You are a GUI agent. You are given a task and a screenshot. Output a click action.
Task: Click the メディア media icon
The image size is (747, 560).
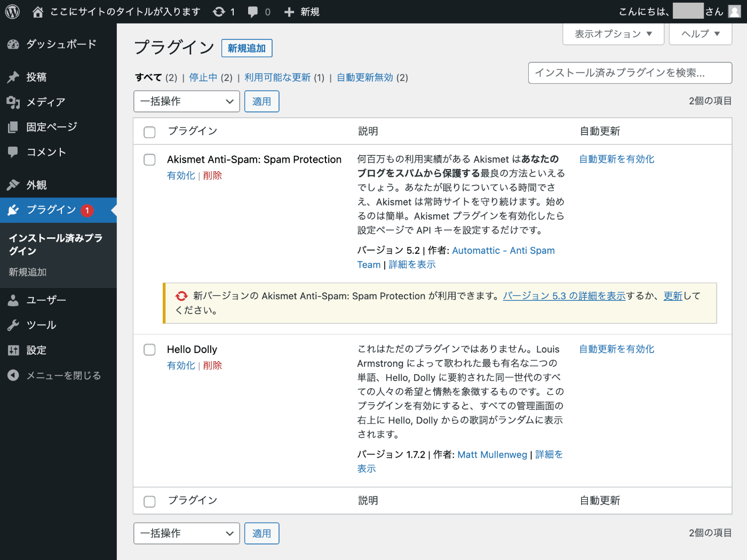pyautogui.click(x=13, y=102)
